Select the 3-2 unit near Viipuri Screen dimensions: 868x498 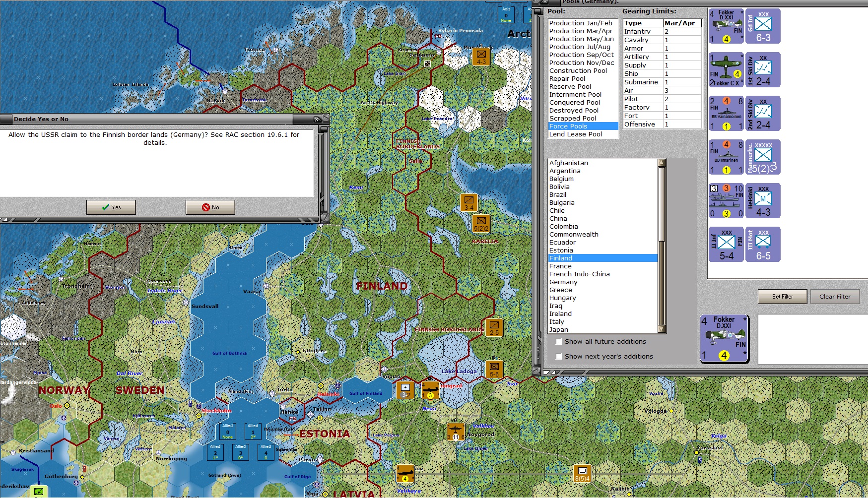(x=405, y=390)
